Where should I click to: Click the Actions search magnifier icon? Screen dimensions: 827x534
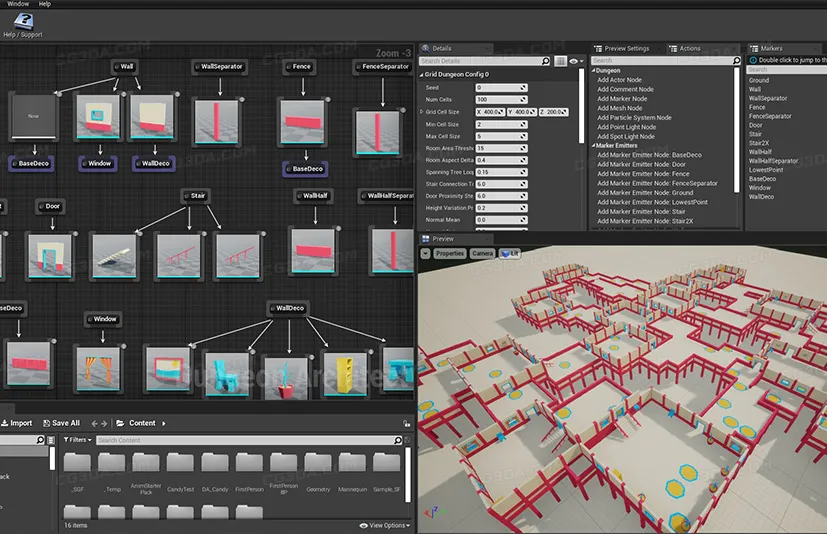(x=736, y=61)
